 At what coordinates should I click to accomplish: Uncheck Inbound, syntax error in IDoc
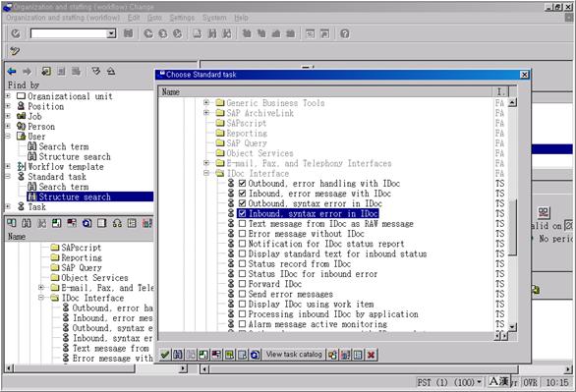pyautogui.click(x=242, y=213)
